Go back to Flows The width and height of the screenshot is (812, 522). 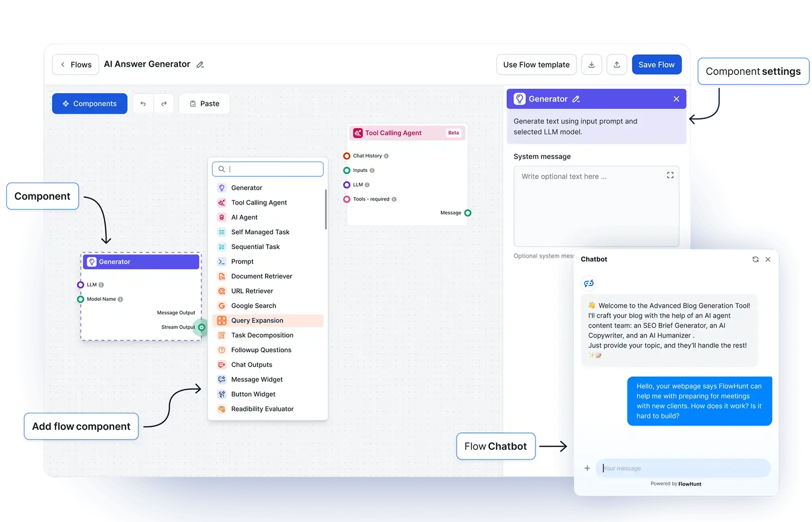click(75, 64)
